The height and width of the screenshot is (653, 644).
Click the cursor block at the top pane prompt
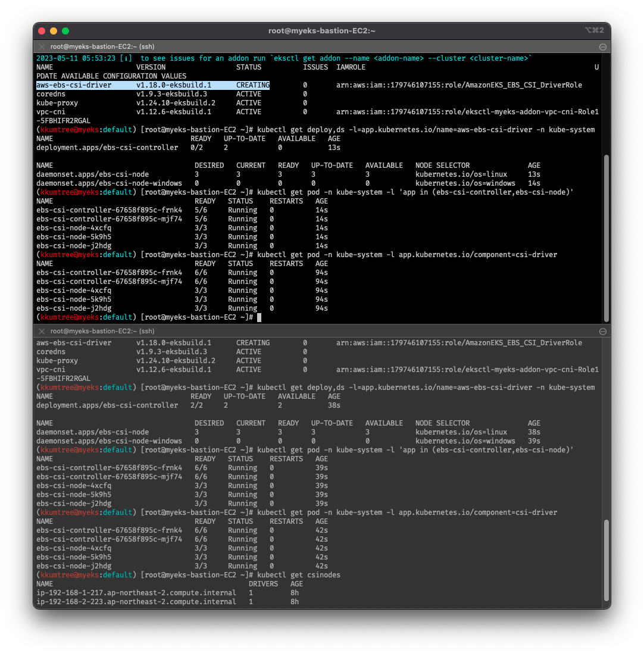[259, 317]
